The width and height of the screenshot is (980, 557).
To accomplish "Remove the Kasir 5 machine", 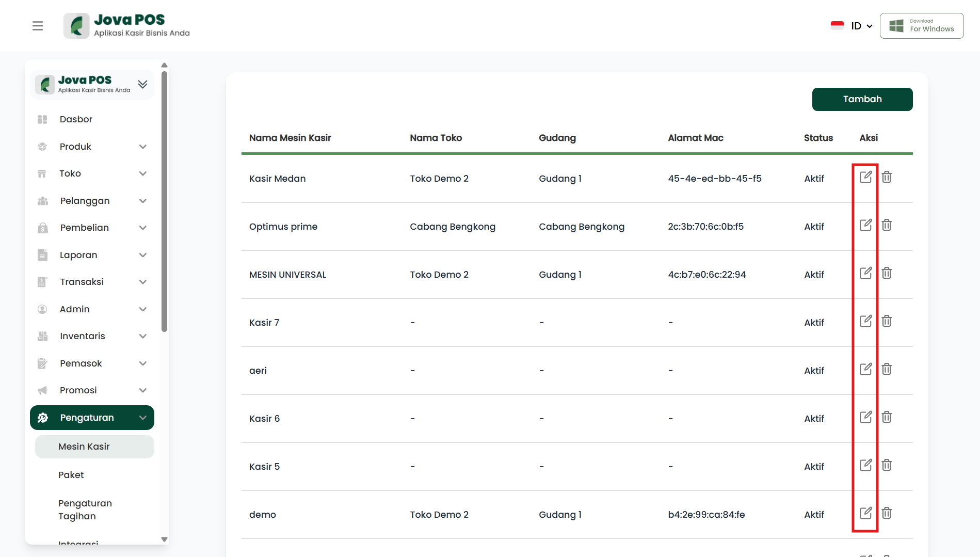I will (887, 465).
